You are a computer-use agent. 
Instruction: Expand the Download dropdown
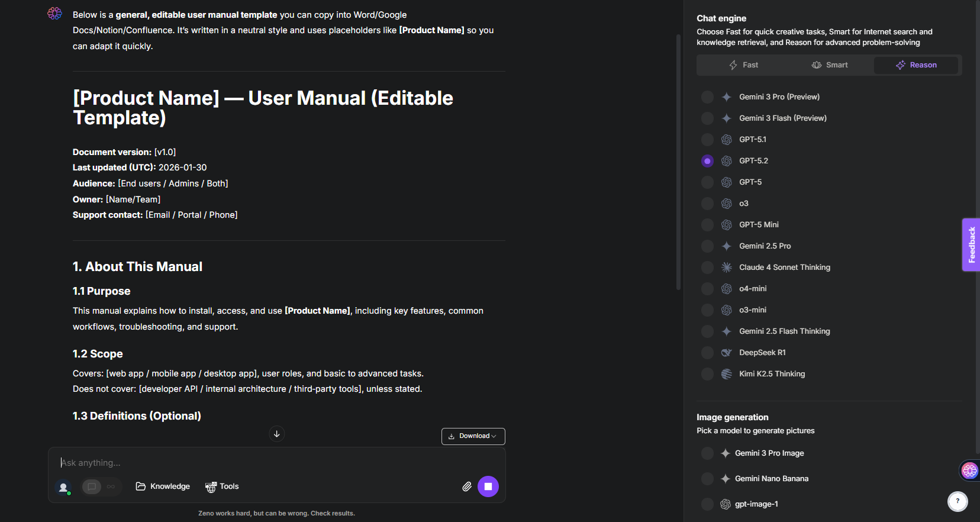click(473, 436)
